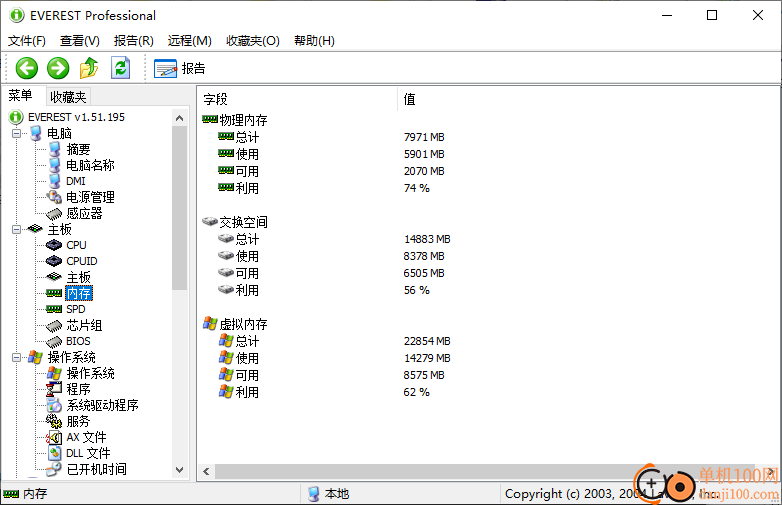Click the 内存 status bar entry
This screenshot has width=782, height=505.
[25, 494]
